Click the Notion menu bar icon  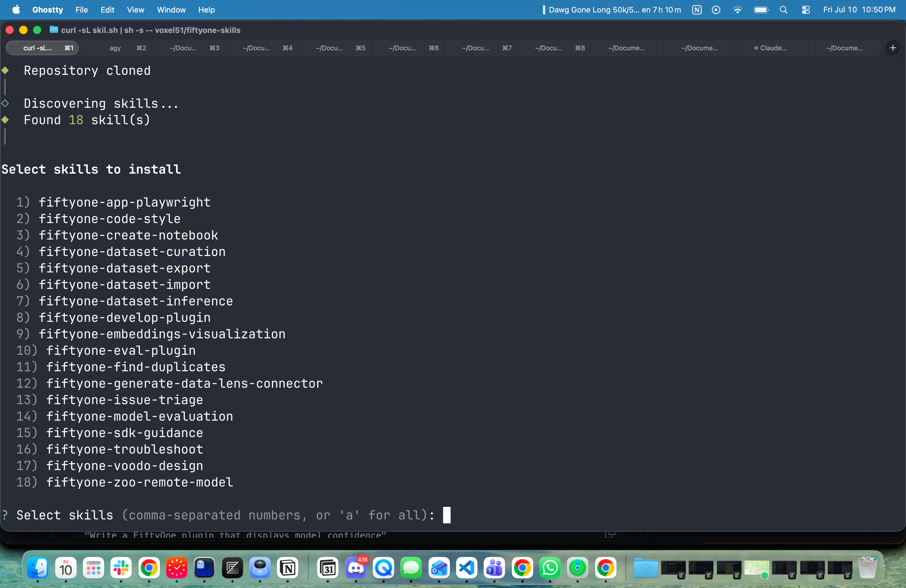coord(697,10)
